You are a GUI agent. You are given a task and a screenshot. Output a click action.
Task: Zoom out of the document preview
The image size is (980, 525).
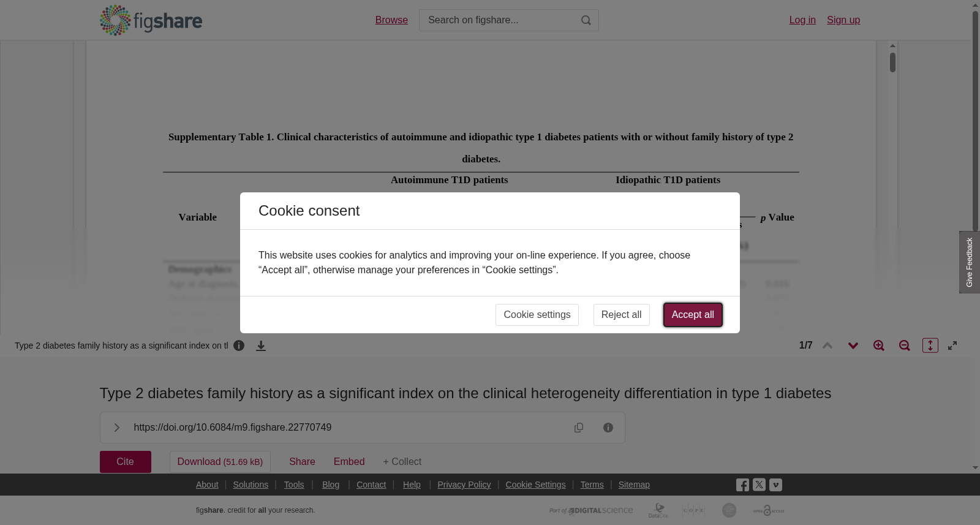(905, 346)
